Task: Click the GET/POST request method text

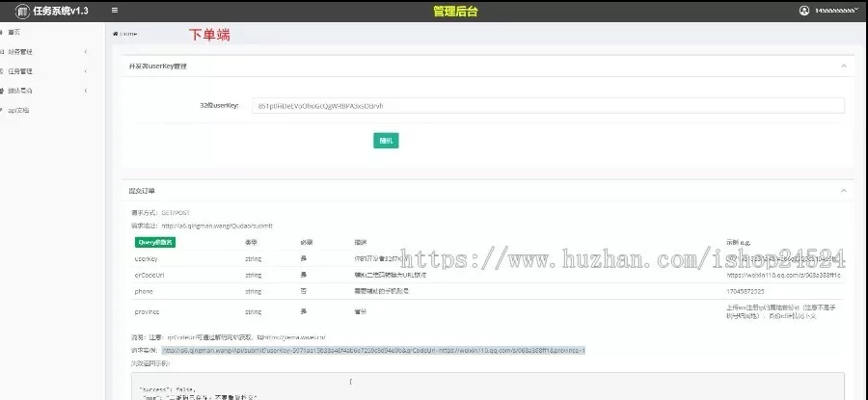Action: coord(176,212)
